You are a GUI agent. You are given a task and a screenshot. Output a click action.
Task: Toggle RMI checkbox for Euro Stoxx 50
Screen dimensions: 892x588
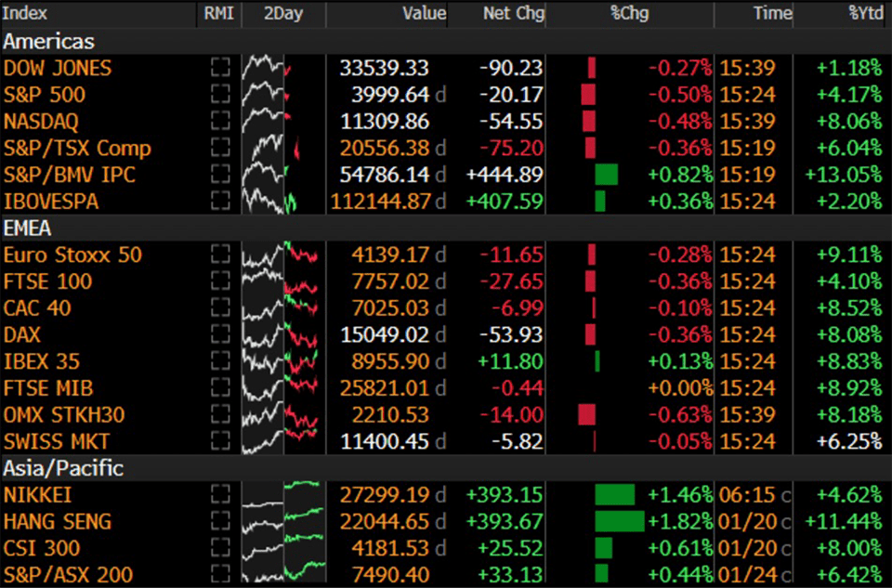[220, 255]
